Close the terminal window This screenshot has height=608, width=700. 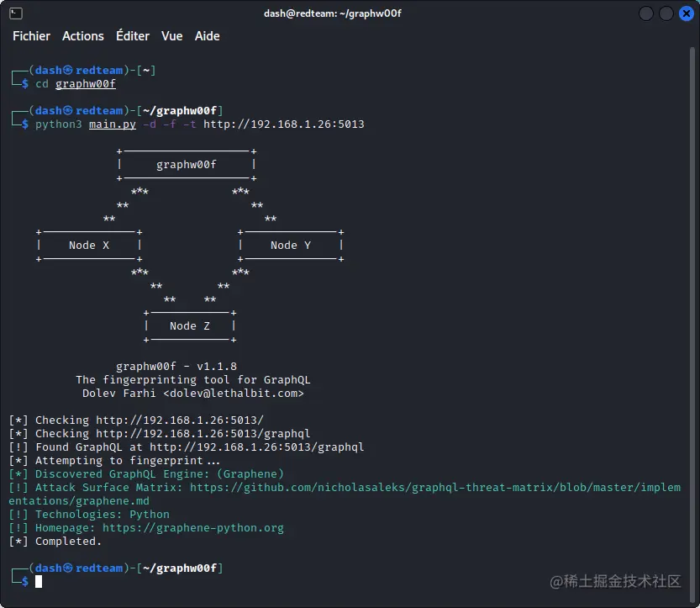(687, 13)
